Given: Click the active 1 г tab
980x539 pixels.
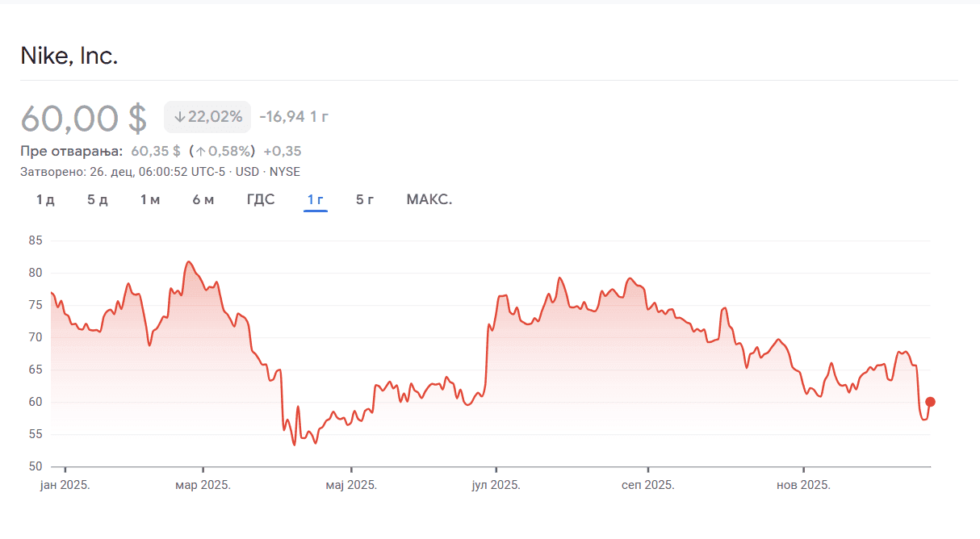Looking at the screenshot, I should (x=316, y=200).
